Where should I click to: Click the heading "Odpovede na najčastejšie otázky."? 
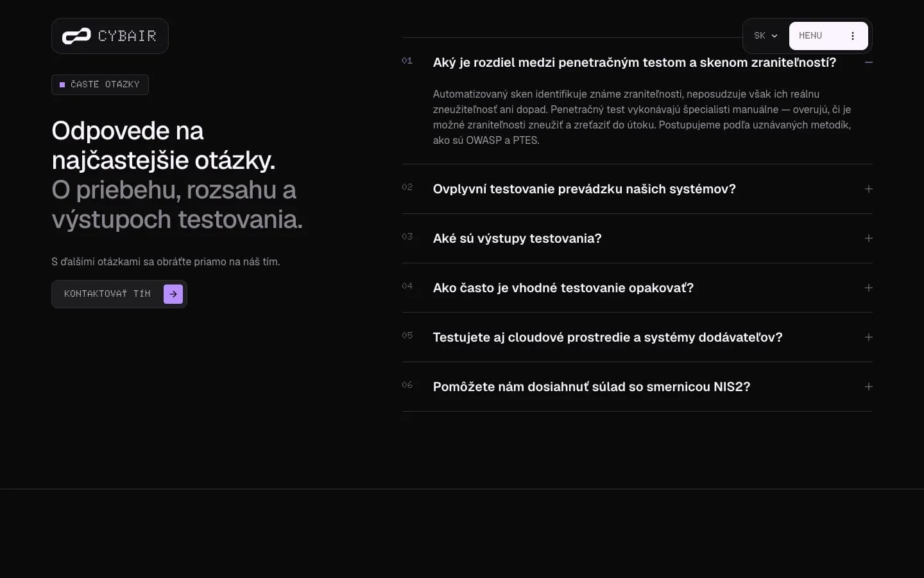pos(164,145)
